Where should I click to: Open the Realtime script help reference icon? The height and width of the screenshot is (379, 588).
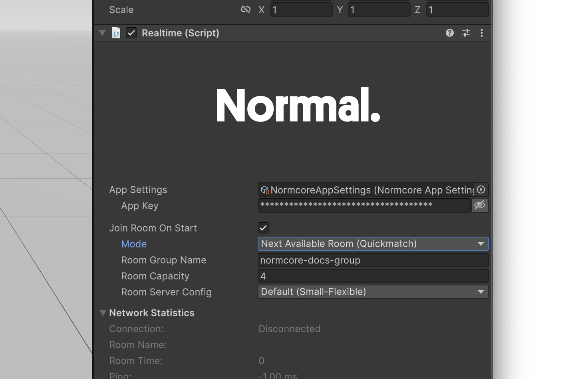click(449, 33)
